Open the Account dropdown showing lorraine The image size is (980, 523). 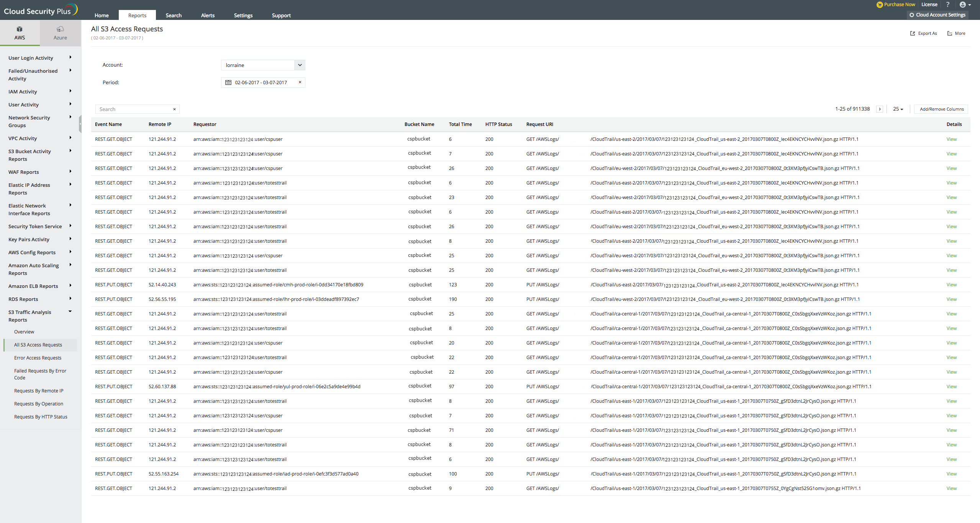coord(300,65)
